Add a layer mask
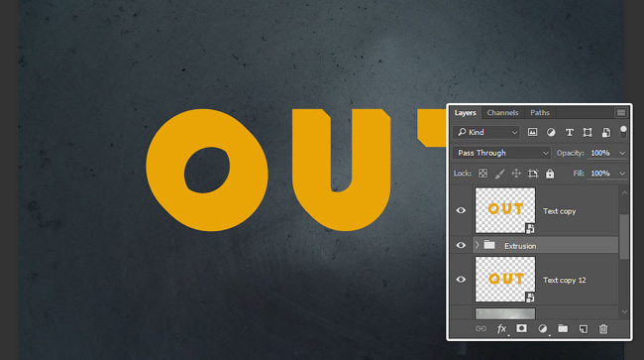The image size is (644, 360). tap(521, 328)
